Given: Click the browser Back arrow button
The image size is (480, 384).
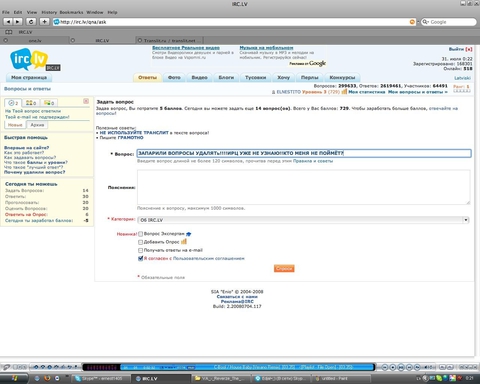Looking at the screenshot, I should 8,22.
